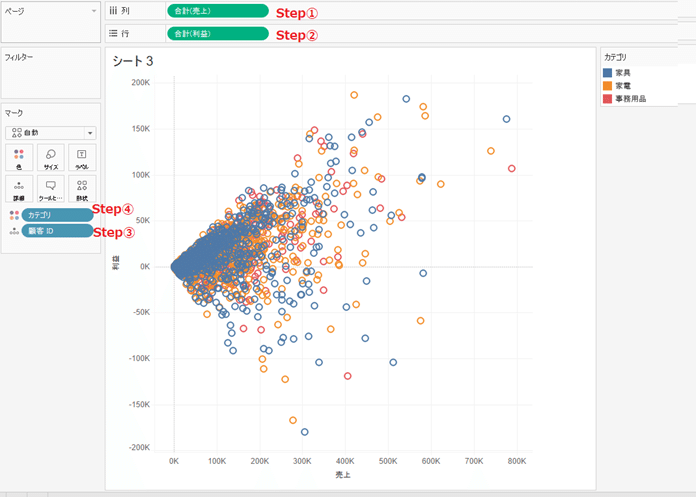Click the 200K y-axis label
696x497 pixels.
[141, 83]
